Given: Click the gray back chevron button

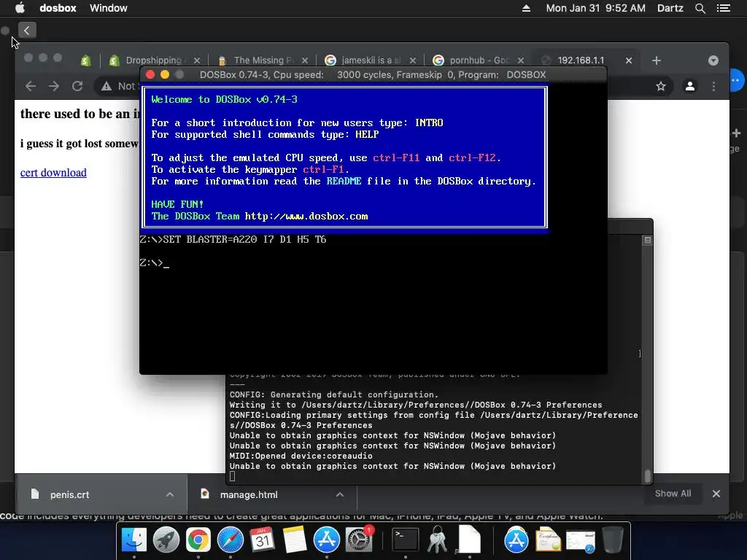Looking at the screenshot, I should click(27, 31).
